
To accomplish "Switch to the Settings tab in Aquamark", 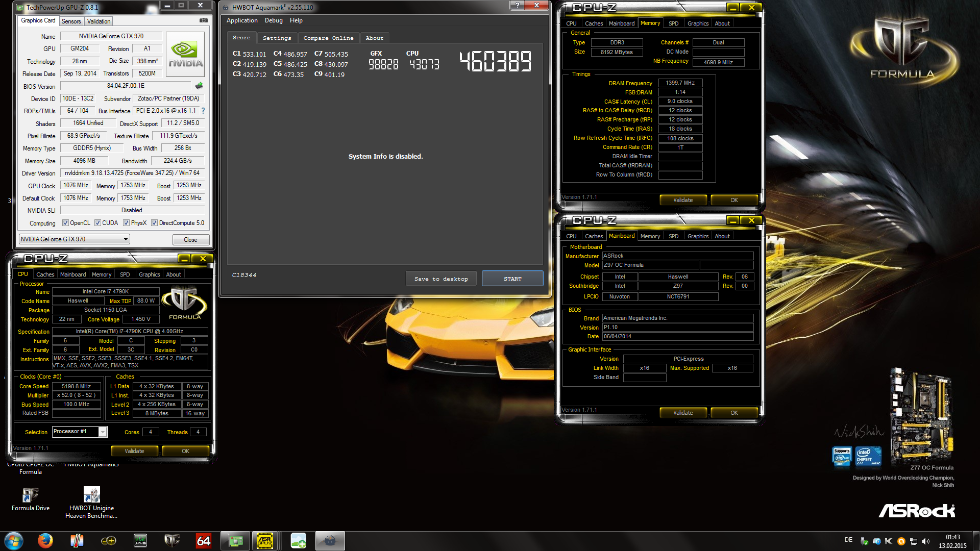I will 277,38.
